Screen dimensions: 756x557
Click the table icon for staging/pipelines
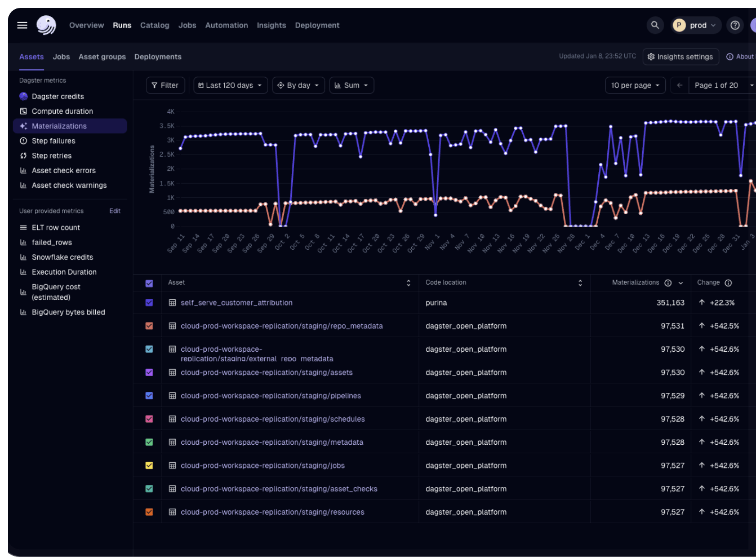172,396
